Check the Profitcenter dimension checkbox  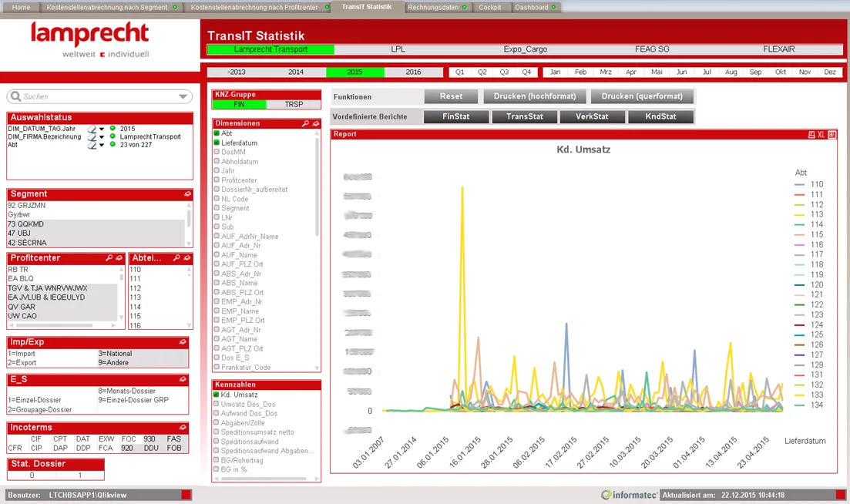click(217, 180)
